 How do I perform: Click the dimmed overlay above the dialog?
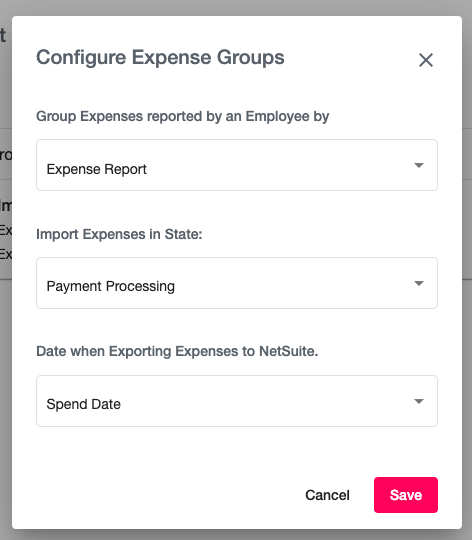click(236, 8)
